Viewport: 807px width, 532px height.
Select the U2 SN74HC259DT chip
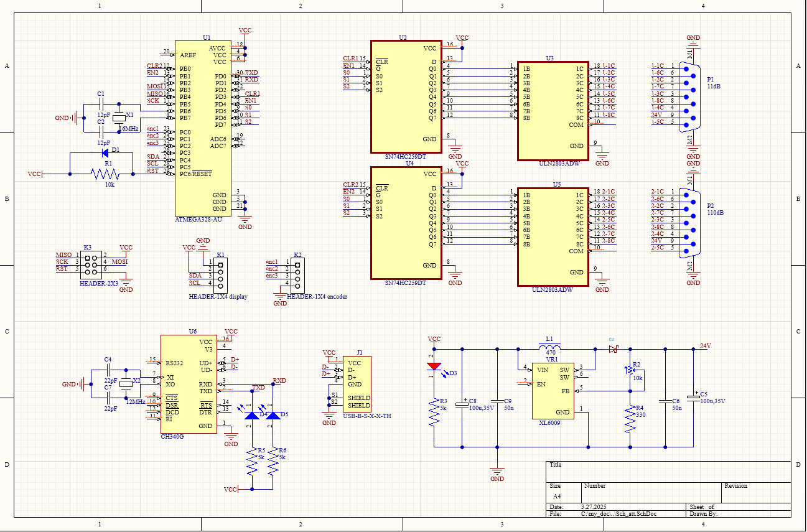click(406, 96)
